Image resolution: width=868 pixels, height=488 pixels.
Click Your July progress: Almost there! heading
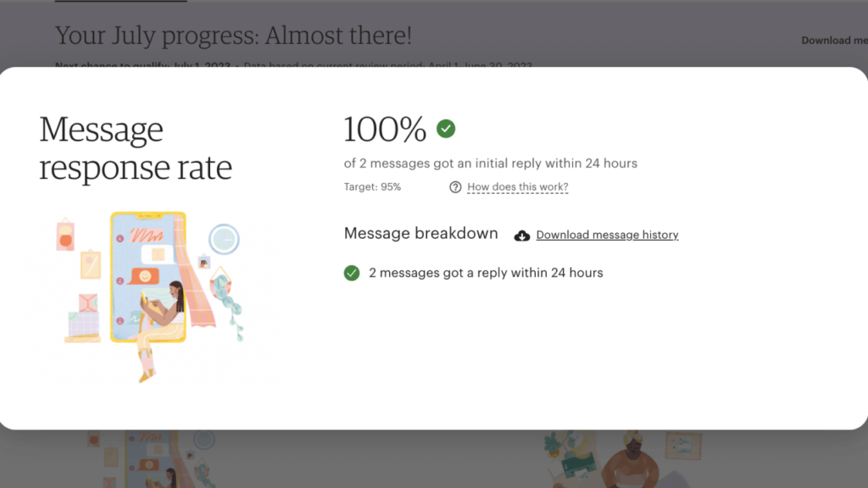coord(233,35)
